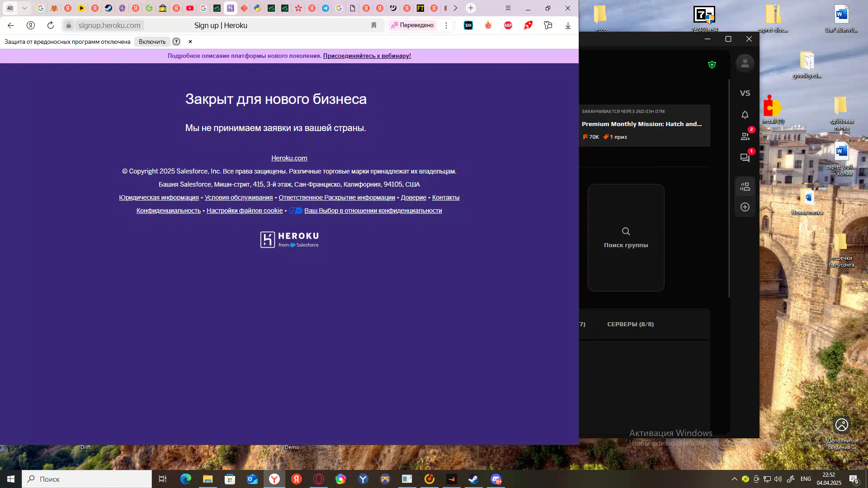Open chat icon with badge 1
This screenshot has height=488, width=868.
tap(745, 158)
